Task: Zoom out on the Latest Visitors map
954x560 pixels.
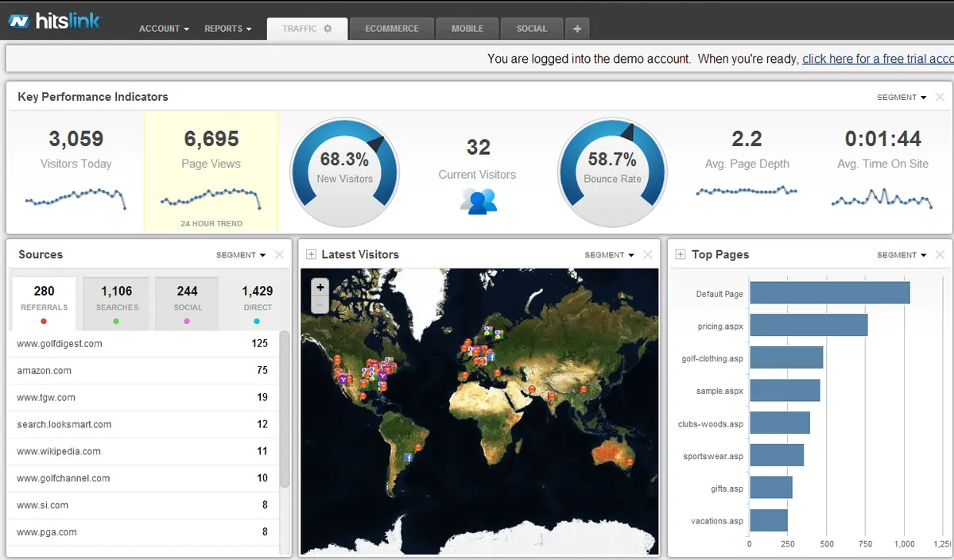Action: click(320, 305)
